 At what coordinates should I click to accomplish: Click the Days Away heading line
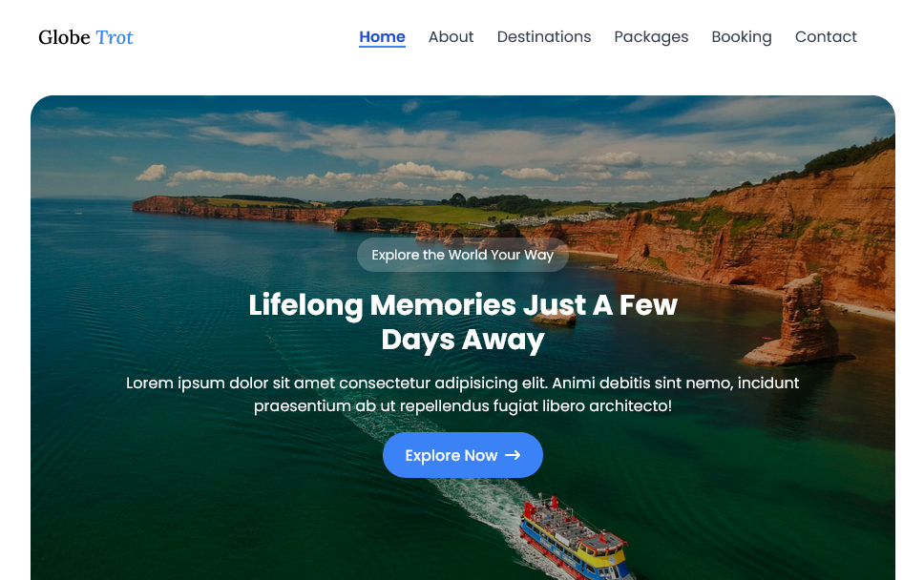pyautogui.click(x=463, y=340)
